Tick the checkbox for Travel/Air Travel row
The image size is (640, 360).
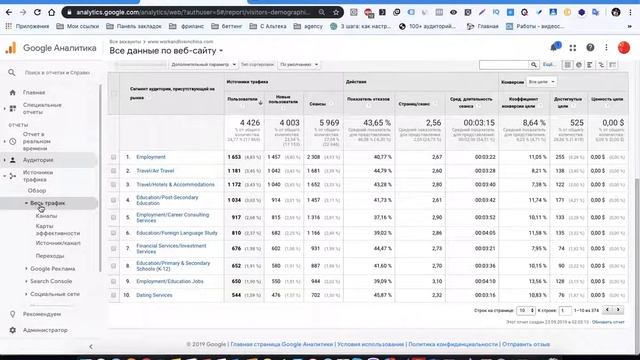point(113,171)
